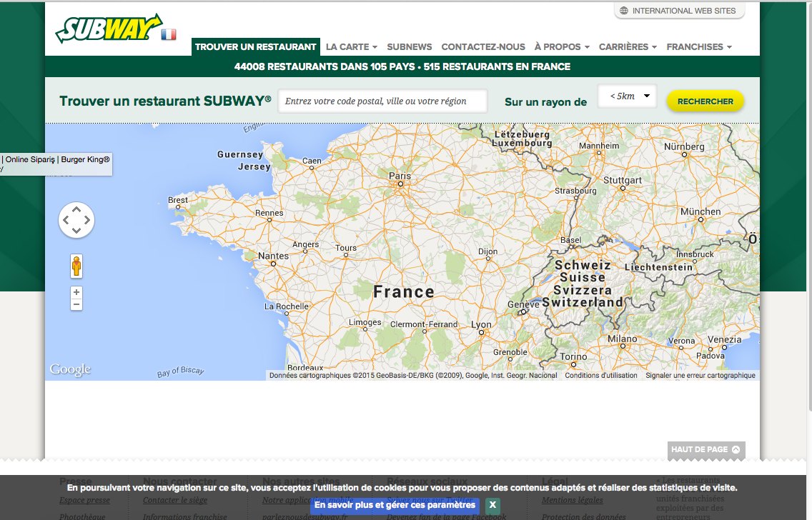Click the Genève label on the map

click(x=523, y=304)
